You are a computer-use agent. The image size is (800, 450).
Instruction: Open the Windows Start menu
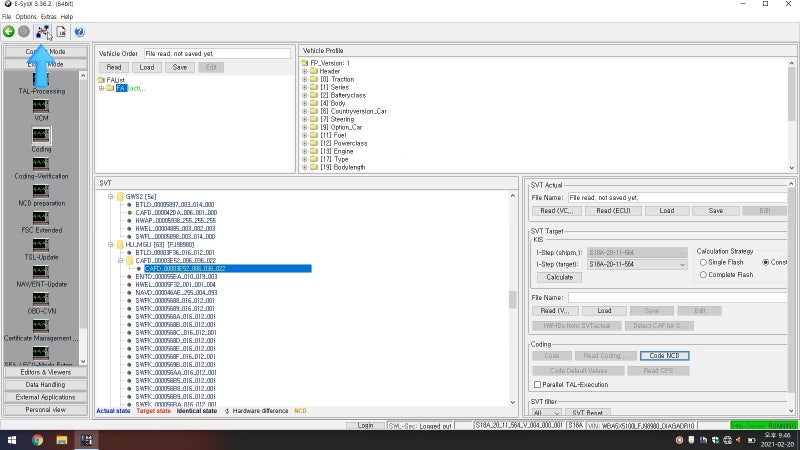[x=12, y=440]
